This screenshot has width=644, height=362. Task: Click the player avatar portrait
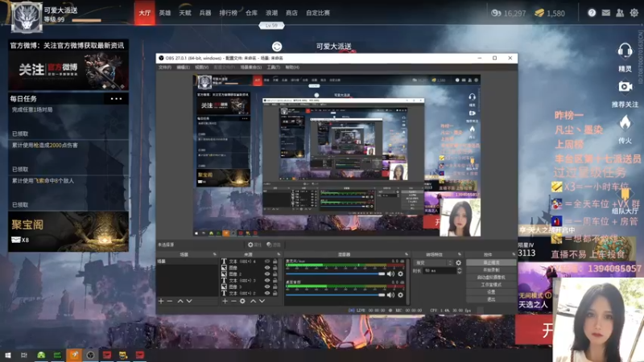pyautogui.click(x=27, y=18)
